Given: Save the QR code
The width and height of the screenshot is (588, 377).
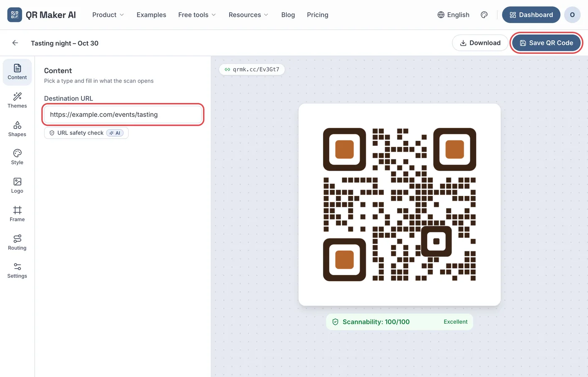Looking at the screenshot, I should point(546,43).
